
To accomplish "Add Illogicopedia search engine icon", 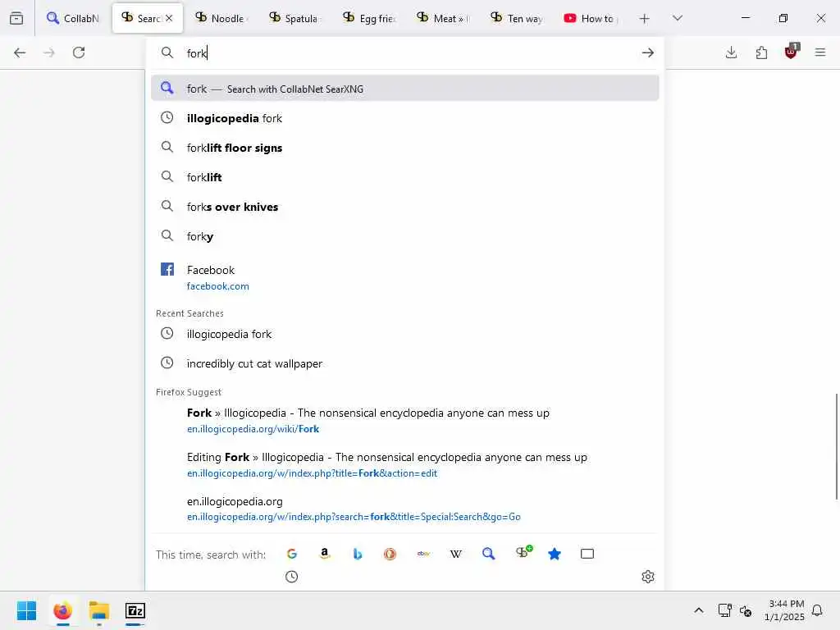I will tap(523, 552).
